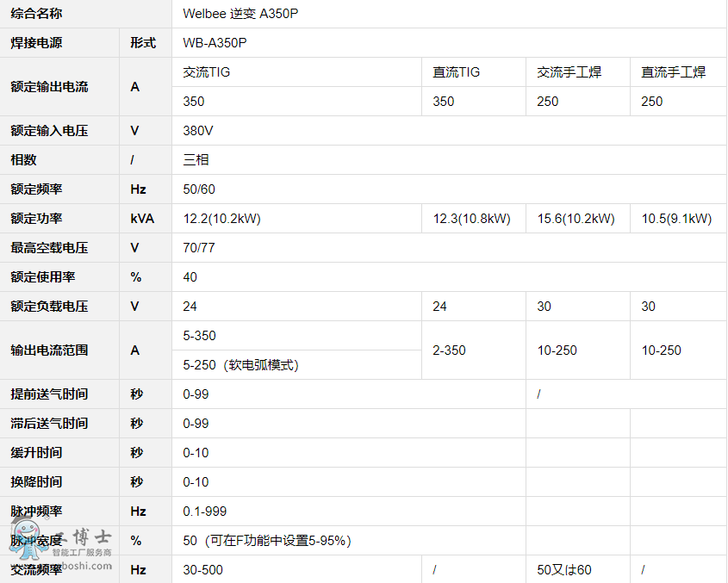Click the 直流TIG column header
The height and width of the screenshot is (583, 728).
[456, 72]
